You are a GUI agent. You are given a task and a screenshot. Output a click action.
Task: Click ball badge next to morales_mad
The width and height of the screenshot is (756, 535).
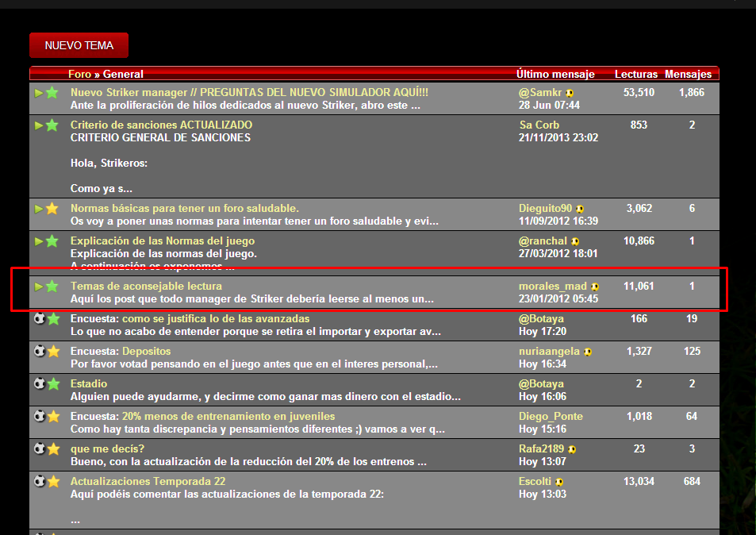(x=595, y=287)
